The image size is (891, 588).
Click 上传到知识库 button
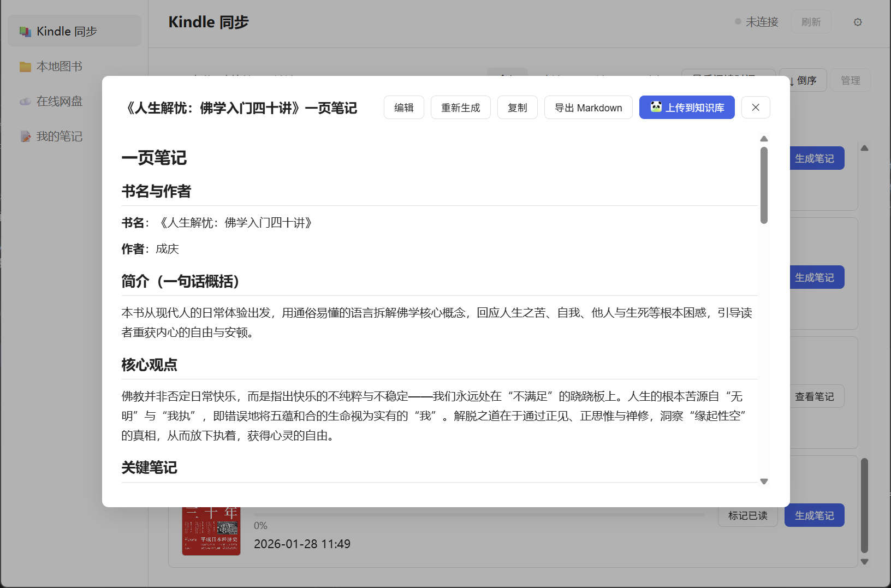pos(687,108)
